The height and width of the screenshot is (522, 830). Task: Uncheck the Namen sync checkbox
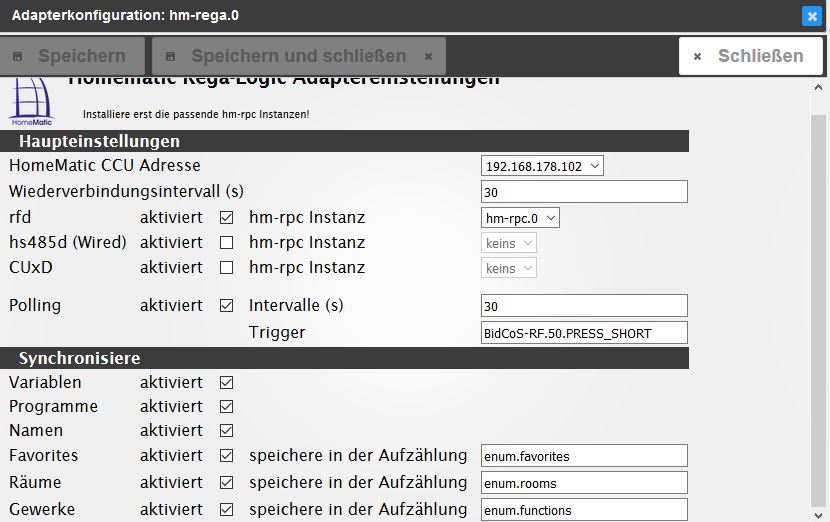pos(227,430)
